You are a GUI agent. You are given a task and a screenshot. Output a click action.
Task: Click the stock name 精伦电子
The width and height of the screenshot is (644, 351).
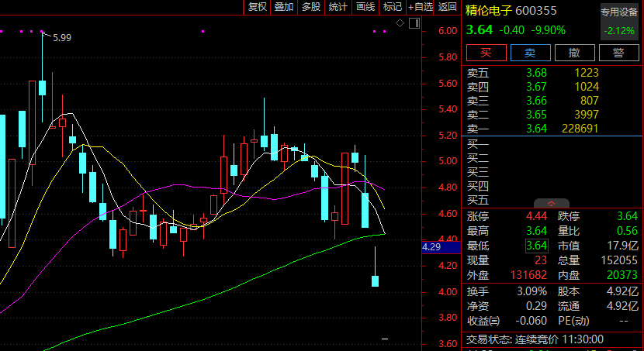(488, 10)
